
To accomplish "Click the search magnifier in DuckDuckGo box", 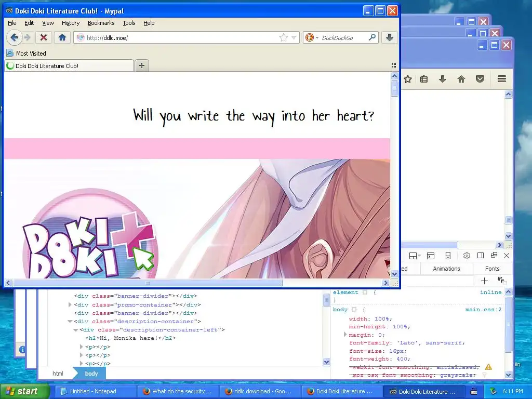I will [x=372, y=37].
